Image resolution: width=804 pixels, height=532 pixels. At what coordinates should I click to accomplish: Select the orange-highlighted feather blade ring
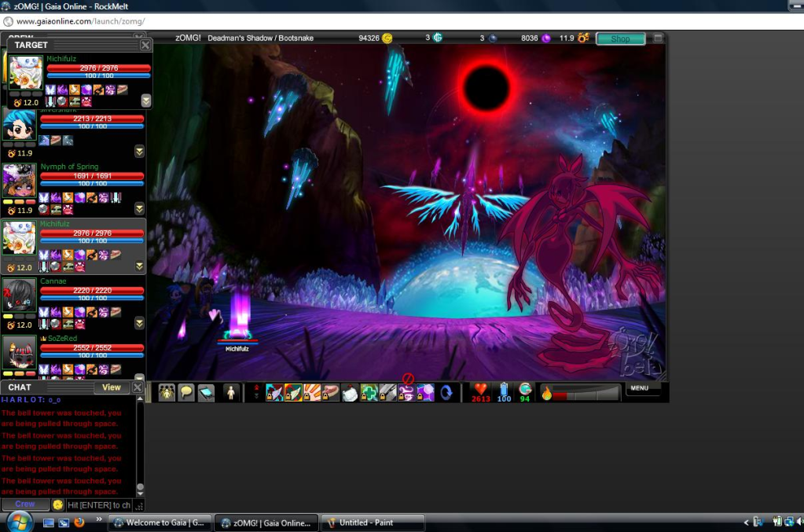[293, 393]
